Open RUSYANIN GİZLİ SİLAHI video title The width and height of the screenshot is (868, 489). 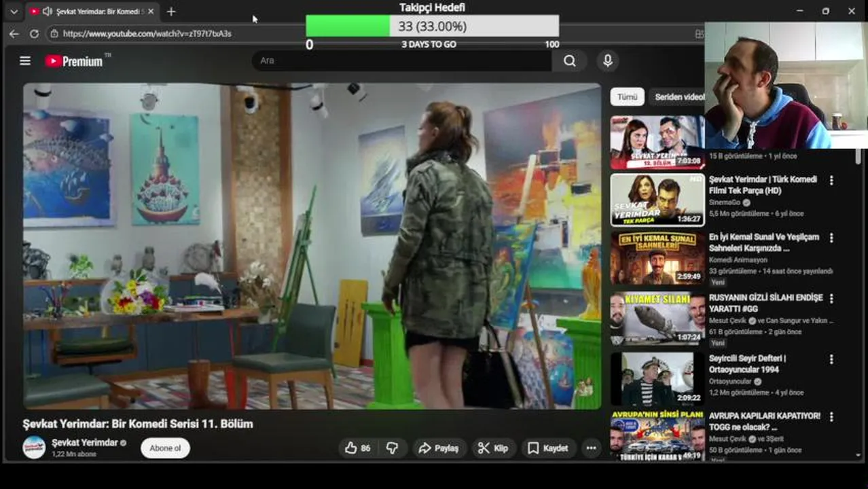765,303
